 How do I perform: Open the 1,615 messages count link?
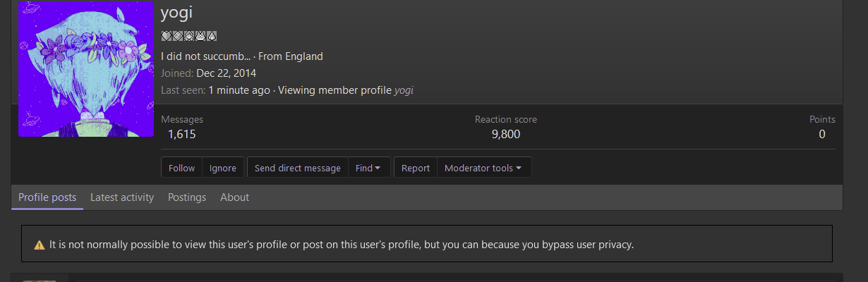[182, 134]
